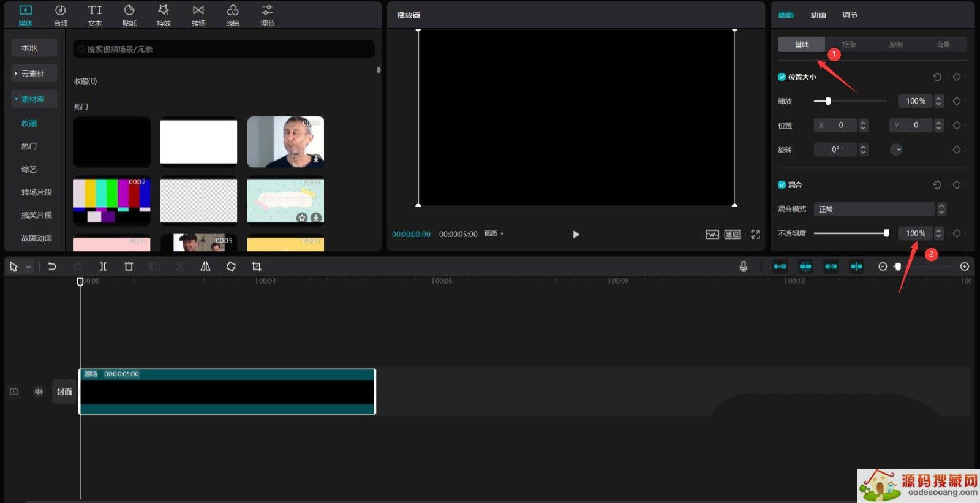Toggle the 混合 checkbox
Viewport: 980px width, 503px height.
click(x=782, y=185)
